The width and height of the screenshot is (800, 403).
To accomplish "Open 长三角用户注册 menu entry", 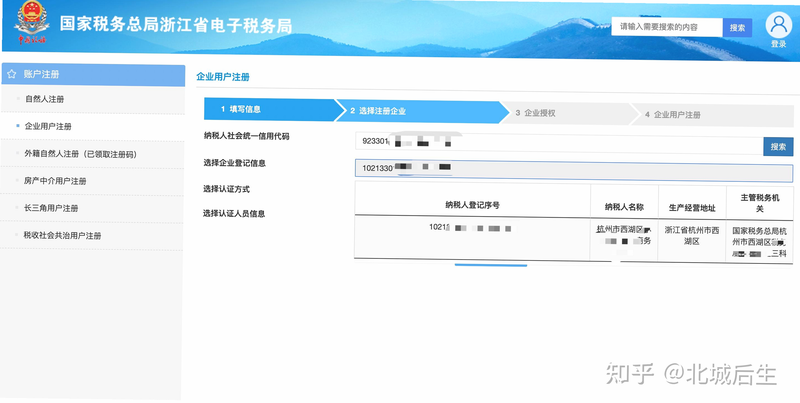I will click(51, 208).
